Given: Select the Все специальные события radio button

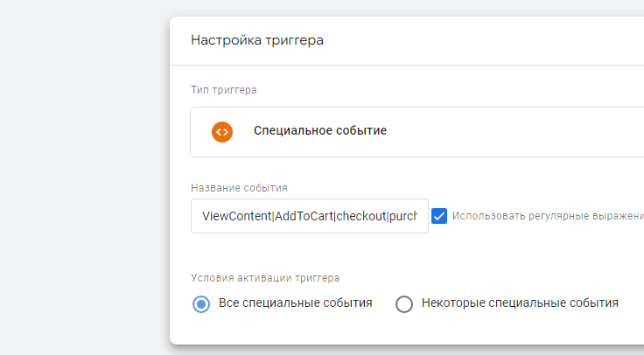Looking at the screenshot, I should pyautogui.click(x=201, y=304).
